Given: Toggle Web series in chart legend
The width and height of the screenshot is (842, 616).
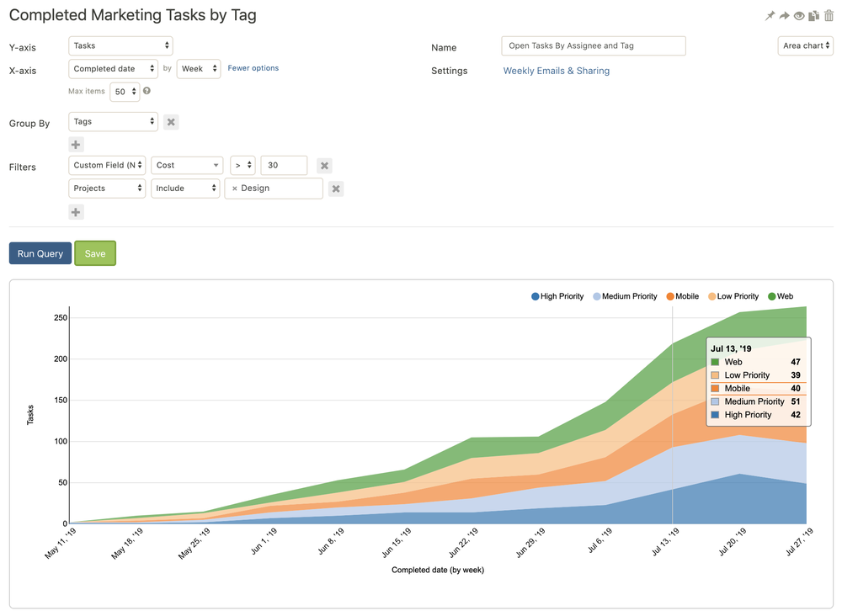Looking at the screenshot, I should [780, 296].
